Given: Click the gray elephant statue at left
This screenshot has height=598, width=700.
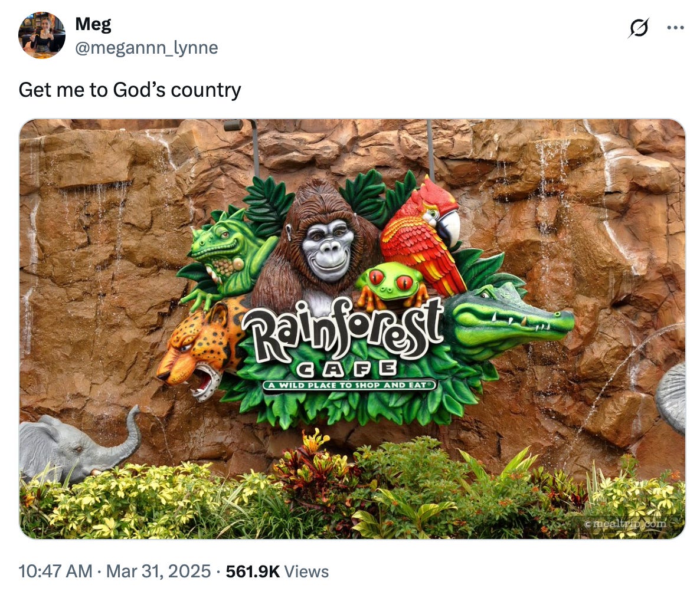Looking at the screenshot, I should pos(78,446).
